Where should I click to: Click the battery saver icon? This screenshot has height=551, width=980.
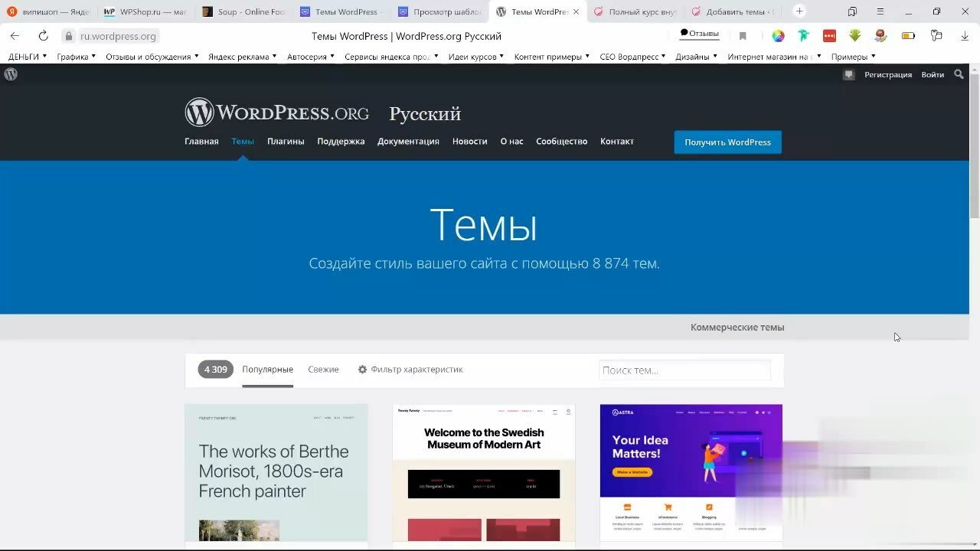(908, 36)
